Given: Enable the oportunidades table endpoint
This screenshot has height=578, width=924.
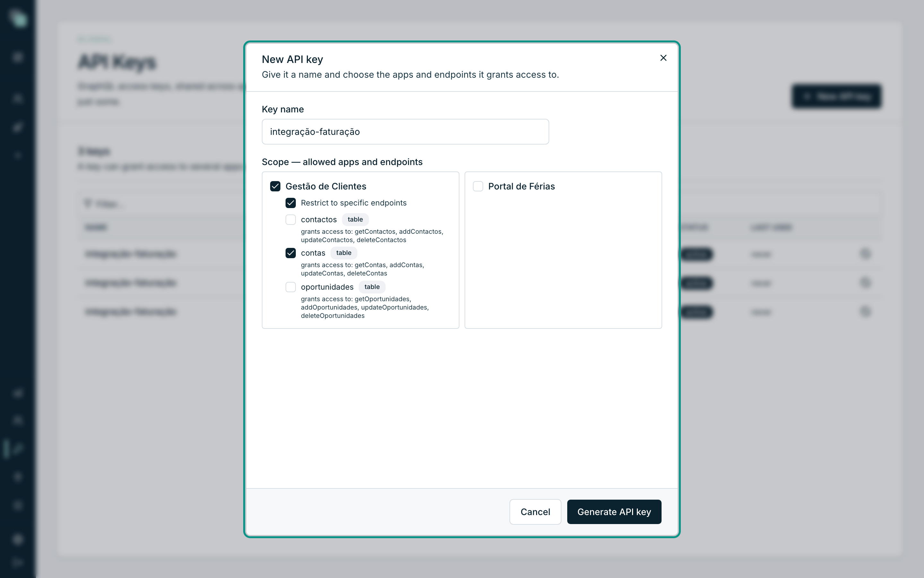Looking at the screenshot, I should click(x=291, y=287).
